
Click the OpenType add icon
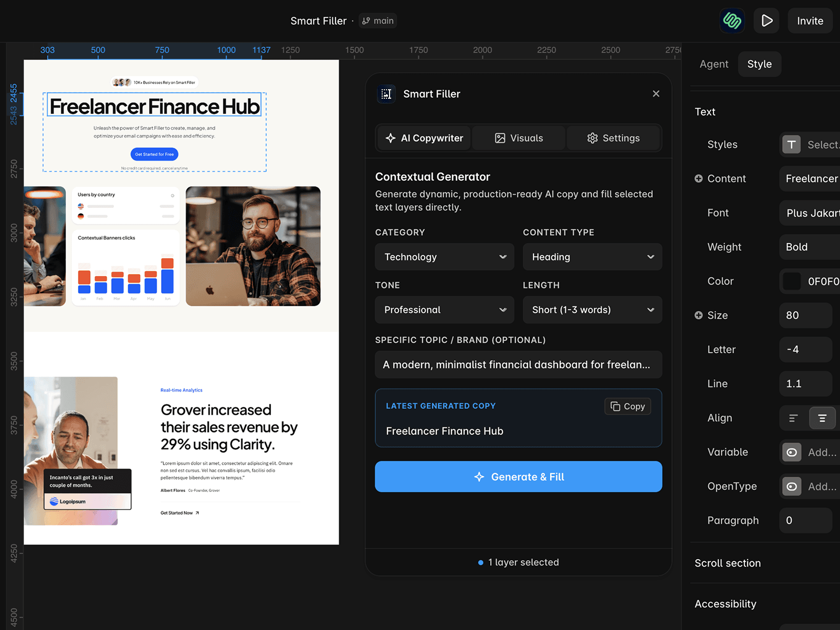pos(792,486)
